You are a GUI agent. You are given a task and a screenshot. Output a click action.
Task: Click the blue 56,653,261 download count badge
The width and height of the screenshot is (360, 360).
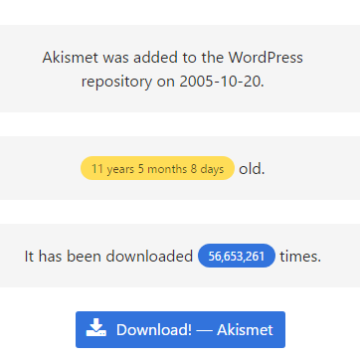point(236,256)
